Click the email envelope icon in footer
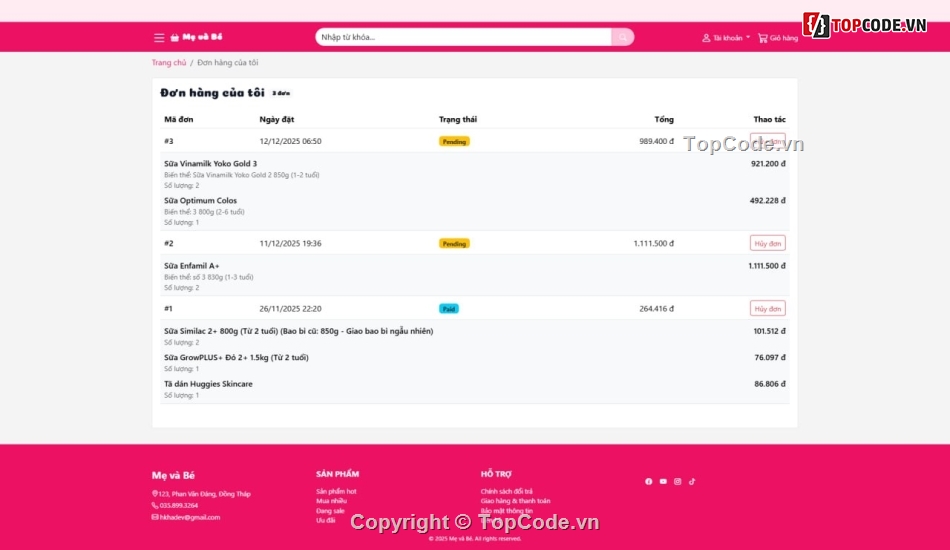Image resolution: width=950 pixels, height=550 pixels. tap(154, 517)
